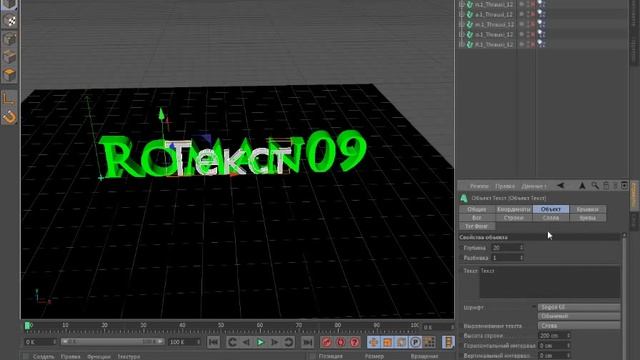
Task: Toggle scale keyframing icon in timeline bar
Action: (x=387, y=342)
